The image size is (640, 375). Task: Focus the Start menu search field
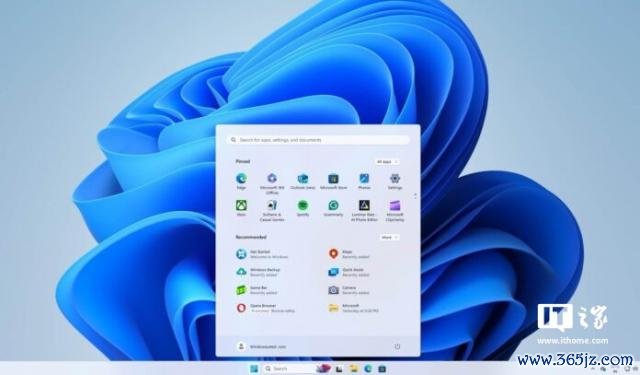318,140
